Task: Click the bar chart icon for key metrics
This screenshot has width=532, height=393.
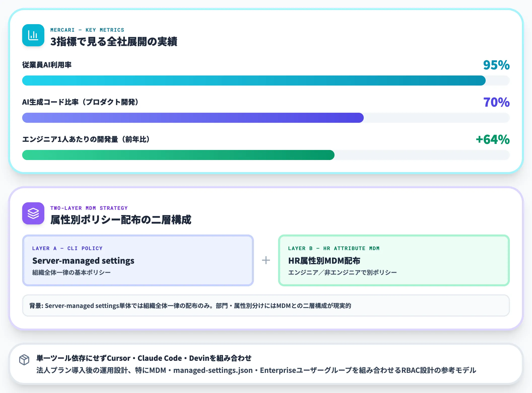Action: (x=33, y=35)
